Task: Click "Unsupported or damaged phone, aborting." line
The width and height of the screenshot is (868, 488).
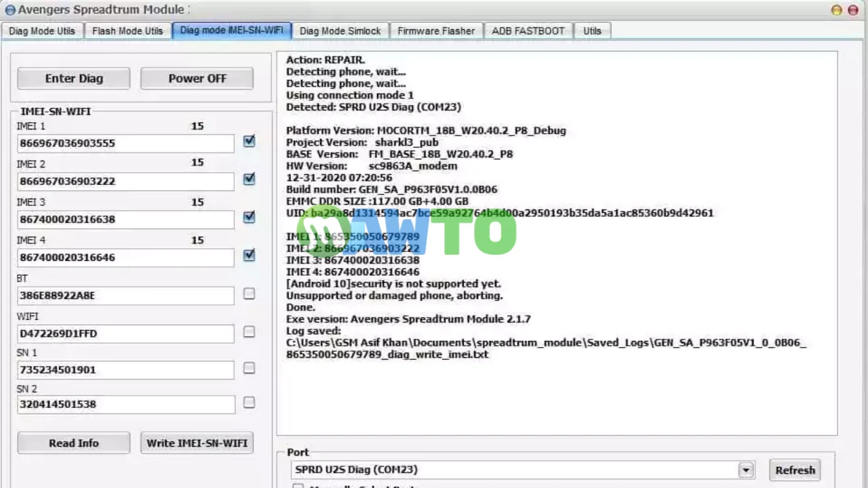Action: click(395, 296)
